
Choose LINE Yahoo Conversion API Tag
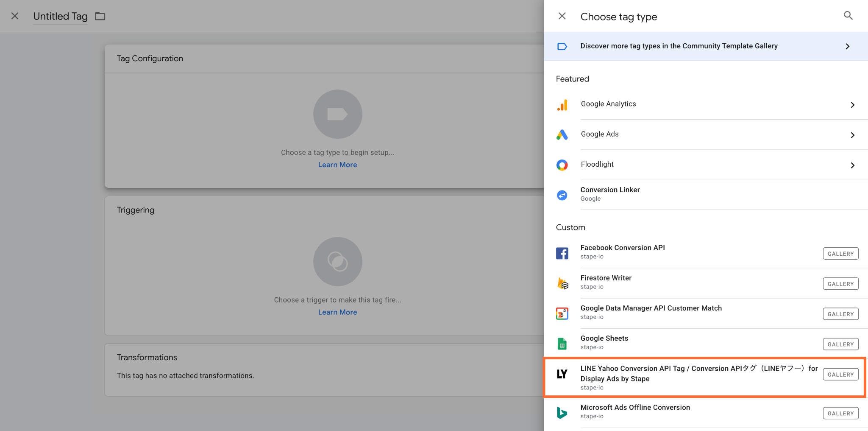pyautogui.click(x=705, y=377)
